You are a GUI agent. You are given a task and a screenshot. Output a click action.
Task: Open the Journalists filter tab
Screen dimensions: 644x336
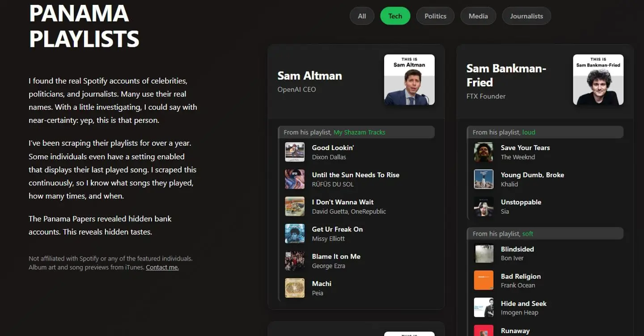coord(526,16)
